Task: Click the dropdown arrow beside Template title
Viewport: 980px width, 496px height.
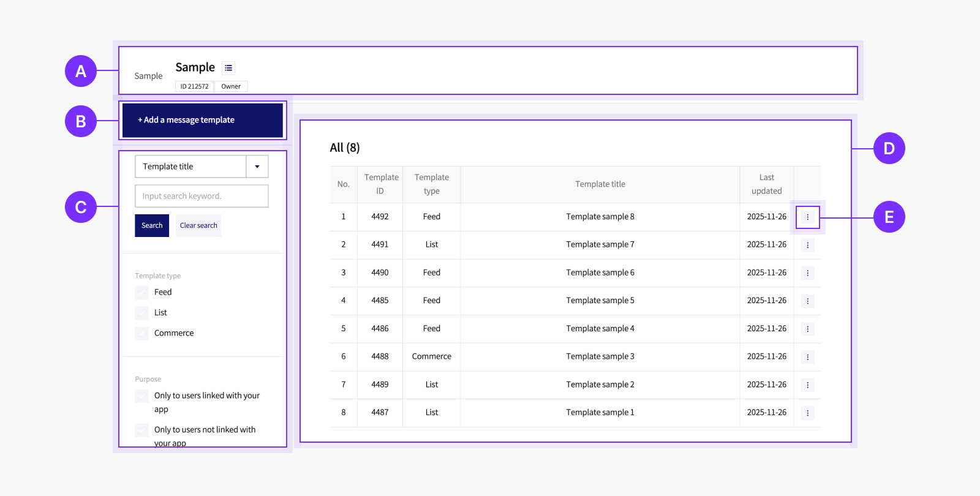Action: [x=257, y=167]
